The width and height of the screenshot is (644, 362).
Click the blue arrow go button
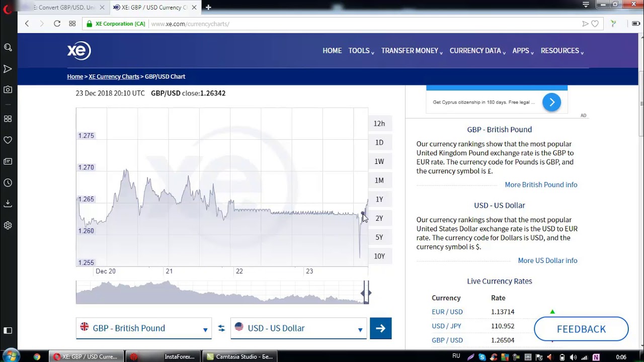coord(380,328)
